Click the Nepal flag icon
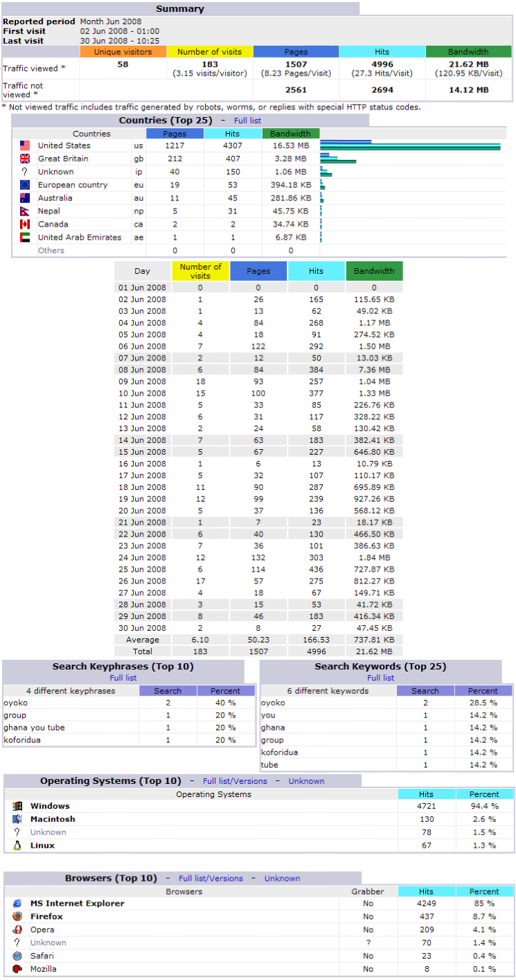Screen dimensions: 516x980 click(24, 211)
